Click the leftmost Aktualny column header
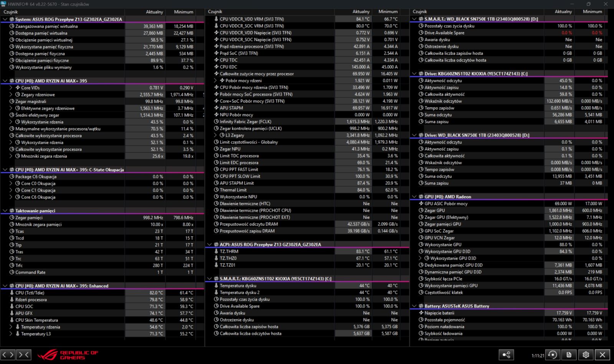This screenshot has width=614, height=364. pos(154,12)
